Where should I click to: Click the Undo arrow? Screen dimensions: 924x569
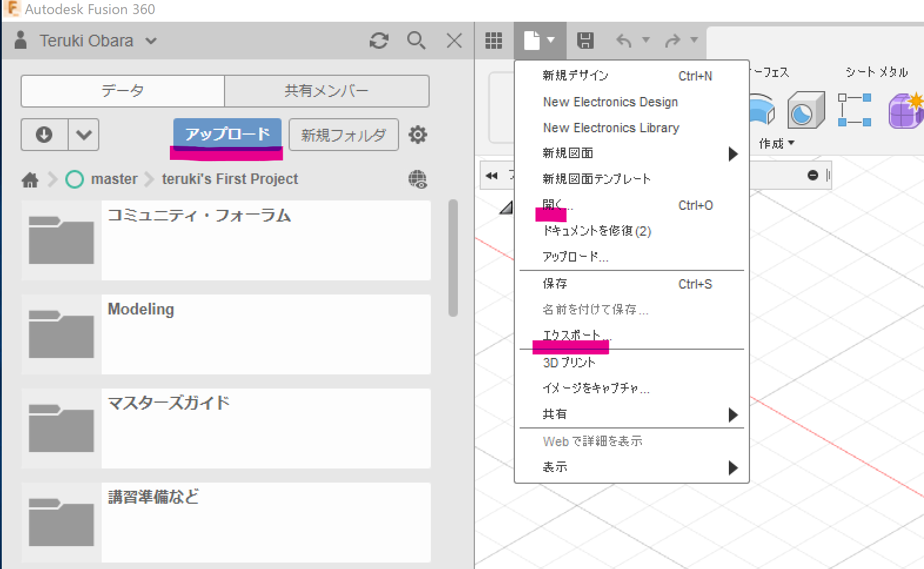click(624, 41)
